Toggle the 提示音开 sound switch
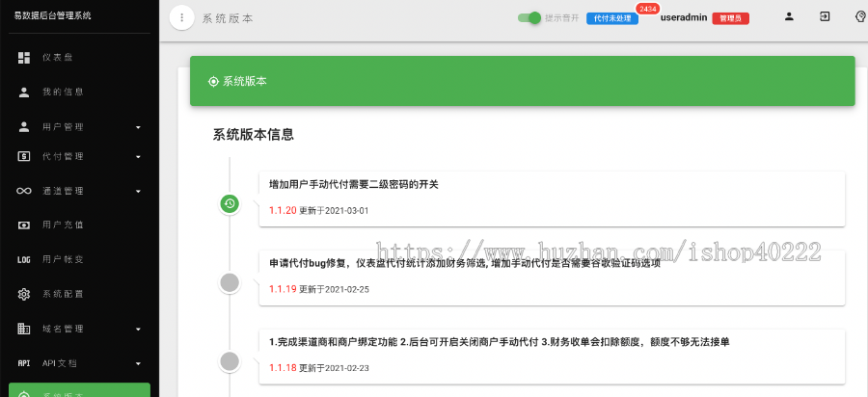The width and height of the screenshot is (868, 397). [529, 17]
